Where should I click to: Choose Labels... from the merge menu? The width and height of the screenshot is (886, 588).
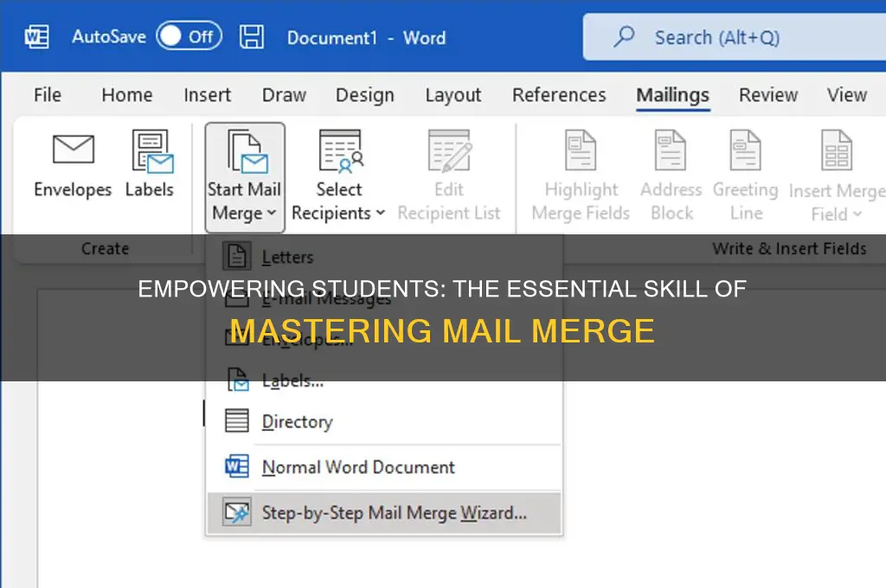384,380
